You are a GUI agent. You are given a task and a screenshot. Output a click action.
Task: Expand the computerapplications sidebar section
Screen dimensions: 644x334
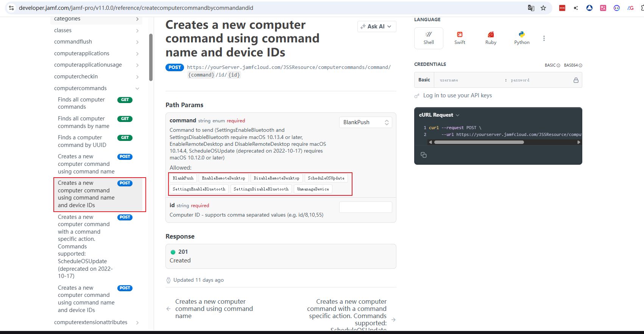(137, 54)
